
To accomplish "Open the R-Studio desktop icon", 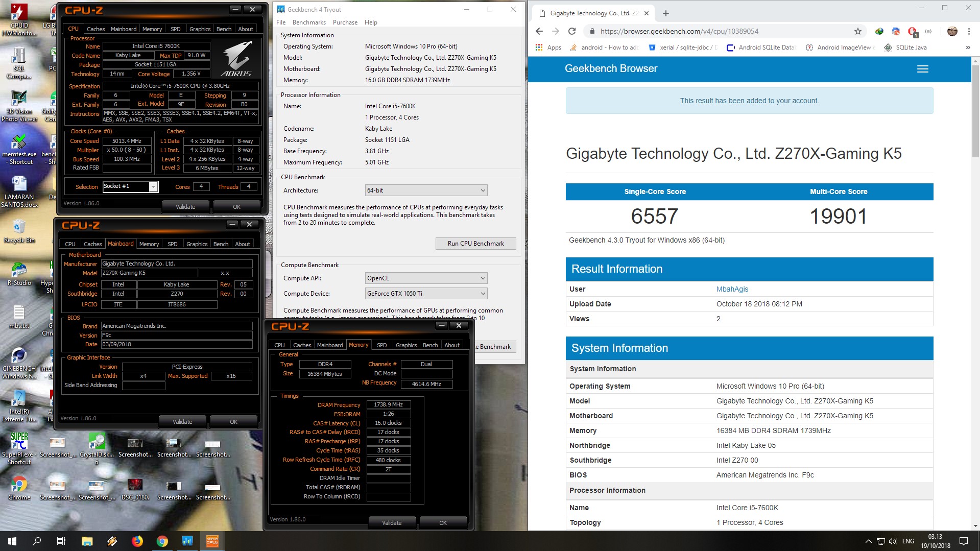I will (19, 274).
